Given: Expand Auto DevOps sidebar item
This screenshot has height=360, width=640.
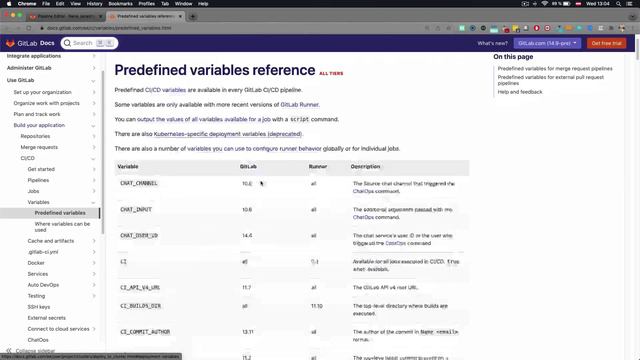Looking at the screenshot, I should click(93, 285).
